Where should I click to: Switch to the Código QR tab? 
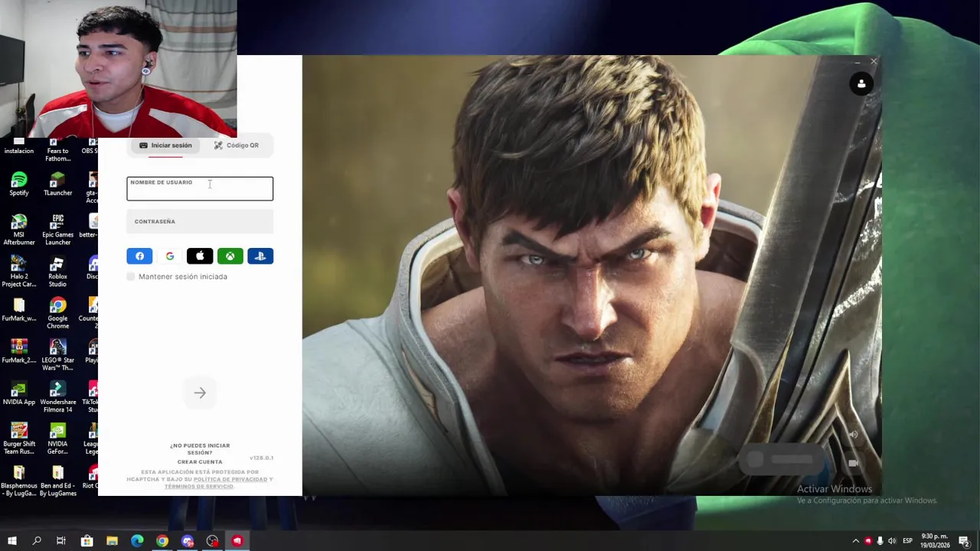click(237, 145)
